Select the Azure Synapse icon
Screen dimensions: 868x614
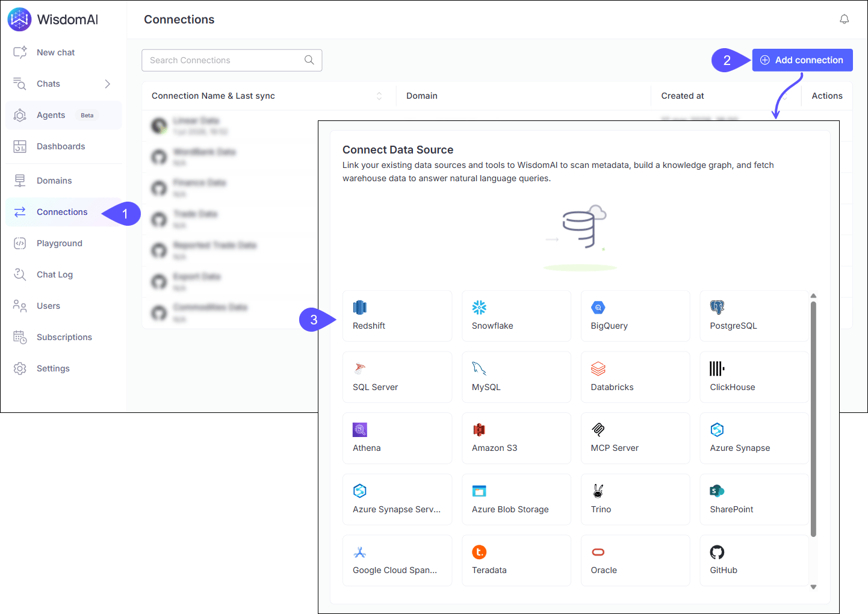tap(717, 430)
